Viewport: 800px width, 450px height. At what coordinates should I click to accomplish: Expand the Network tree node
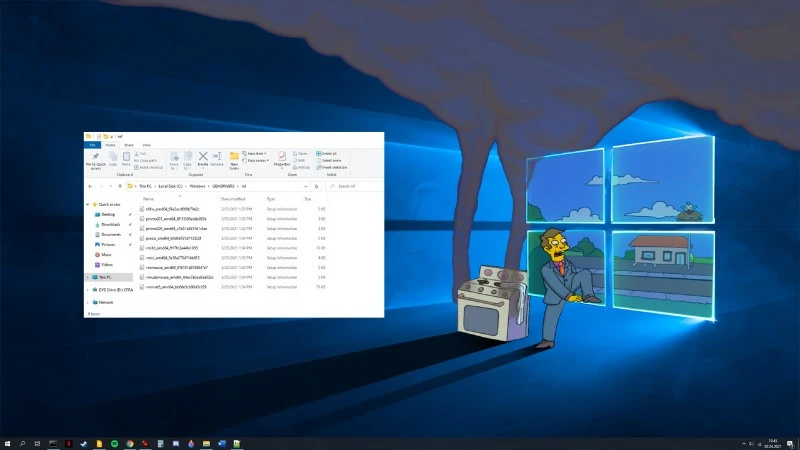[x=87, y=302]
